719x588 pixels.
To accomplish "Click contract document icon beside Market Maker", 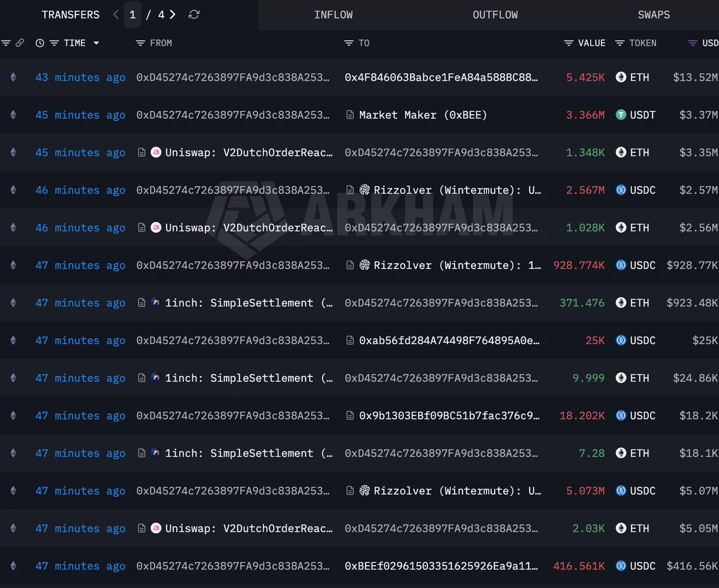I will (x=350, y=115).
